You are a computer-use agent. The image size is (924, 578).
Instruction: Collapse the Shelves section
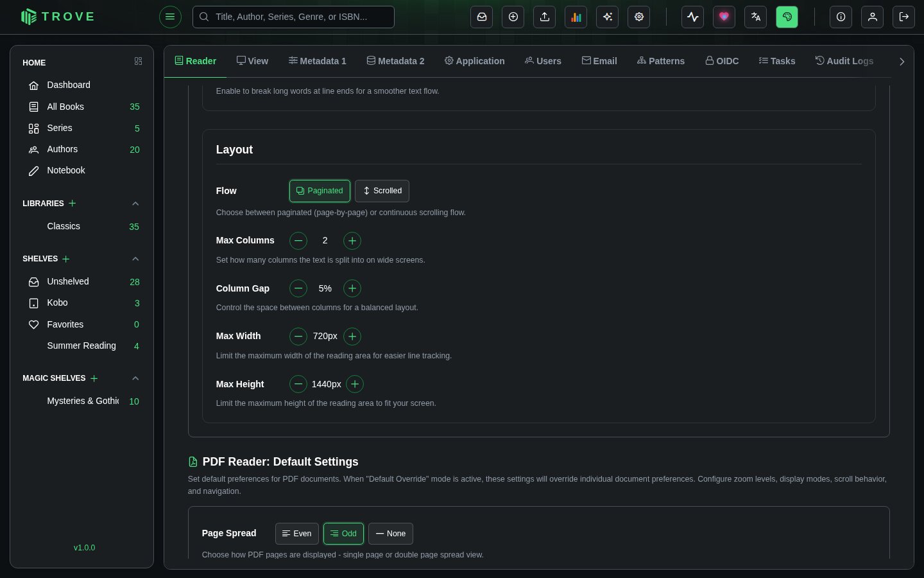pos(135,259)
